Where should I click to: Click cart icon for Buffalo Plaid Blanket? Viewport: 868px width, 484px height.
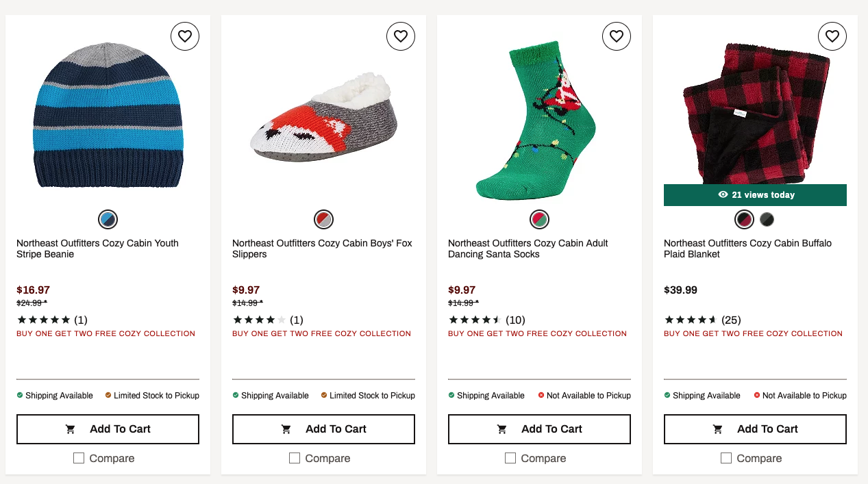pos(718,429)
